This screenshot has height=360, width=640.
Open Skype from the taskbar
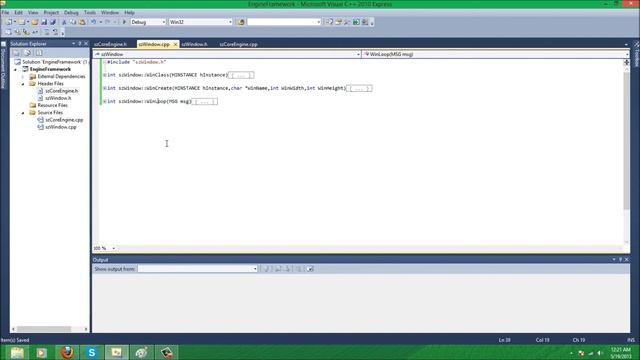pos(92,352)
